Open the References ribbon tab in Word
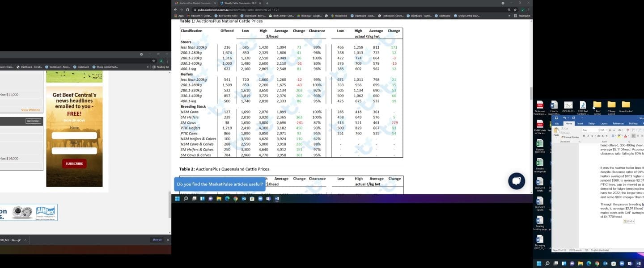The width and height of the screenshot is (644, 268). (618, 123)
